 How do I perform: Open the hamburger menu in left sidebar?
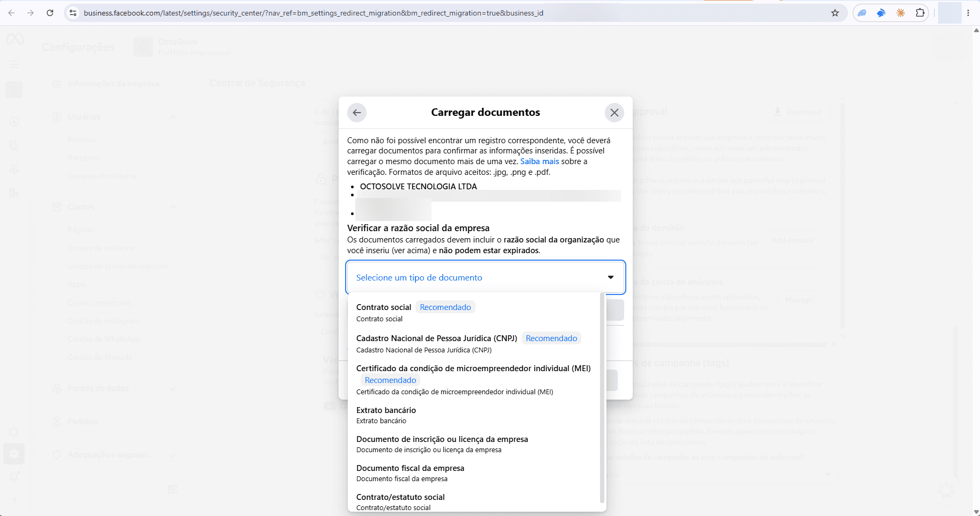point(14,64)
